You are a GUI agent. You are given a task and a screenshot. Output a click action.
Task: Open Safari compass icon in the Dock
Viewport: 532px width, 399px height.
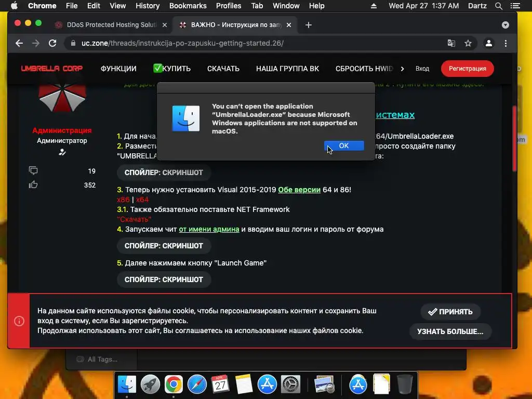click(197, 384)
